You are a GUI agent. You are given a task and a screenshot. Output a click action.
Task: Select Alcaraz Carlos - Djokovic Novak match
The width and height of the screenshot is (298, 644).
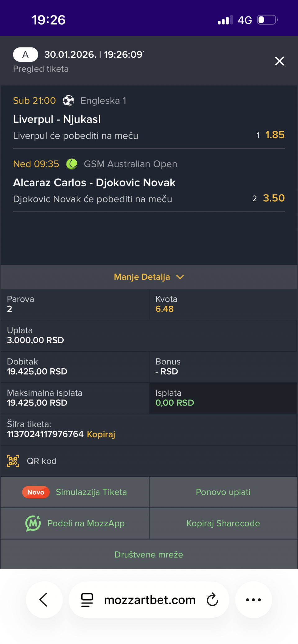click(94, 183)
